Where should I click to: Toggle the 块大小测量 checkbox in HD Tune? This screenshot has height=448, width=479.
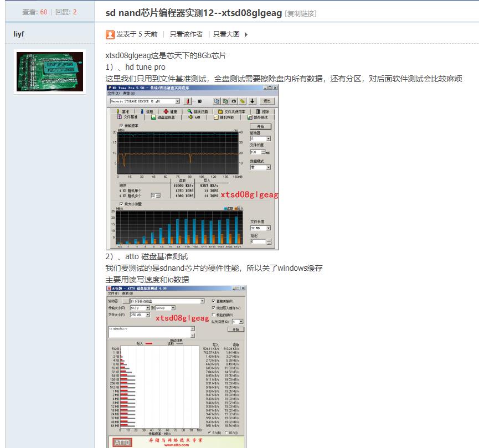121,204
